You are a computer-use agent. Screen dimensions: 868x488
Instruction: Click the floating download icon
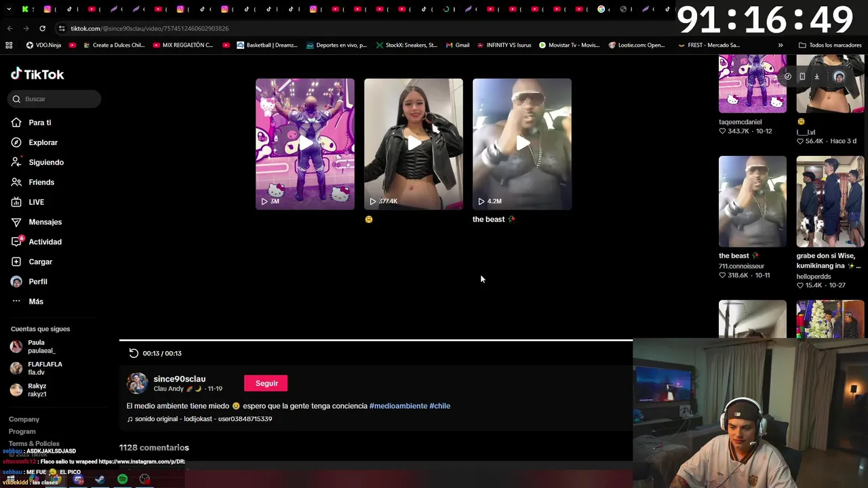click(x=816, y=77)
